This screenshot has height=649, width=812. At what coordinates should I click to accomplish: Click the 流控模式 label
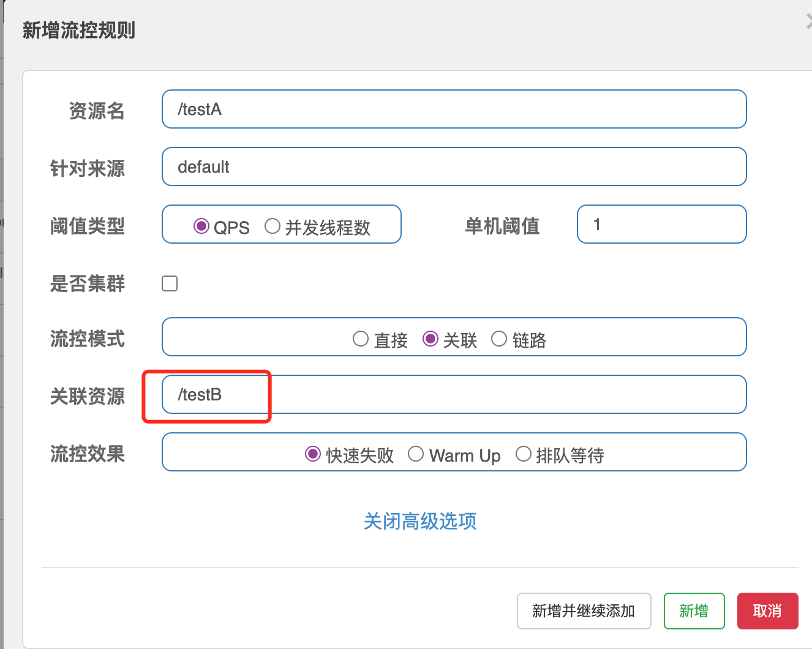[88, 339]
